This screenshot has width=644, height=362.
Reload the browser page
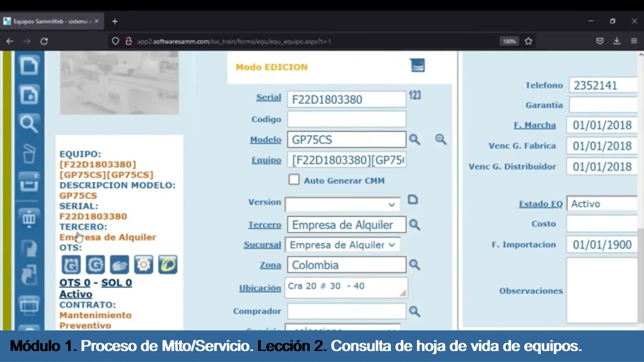point(44,41)
